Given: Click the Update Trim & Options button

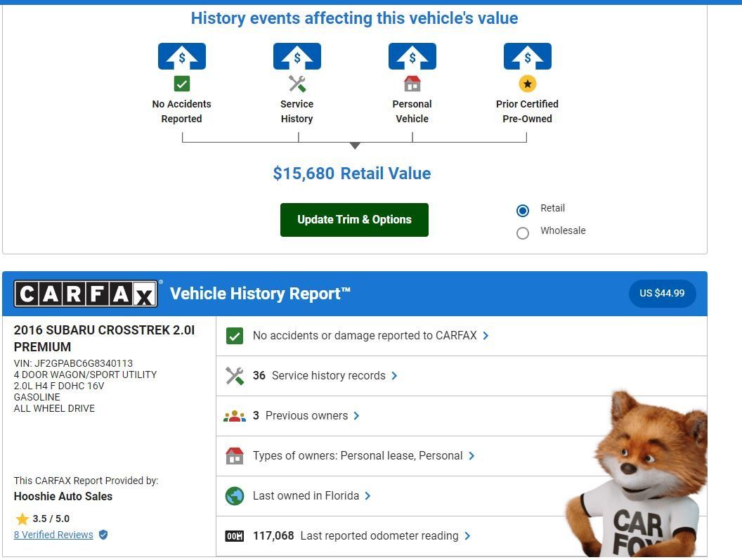Looking at the screenshot, I should [354, 220].
